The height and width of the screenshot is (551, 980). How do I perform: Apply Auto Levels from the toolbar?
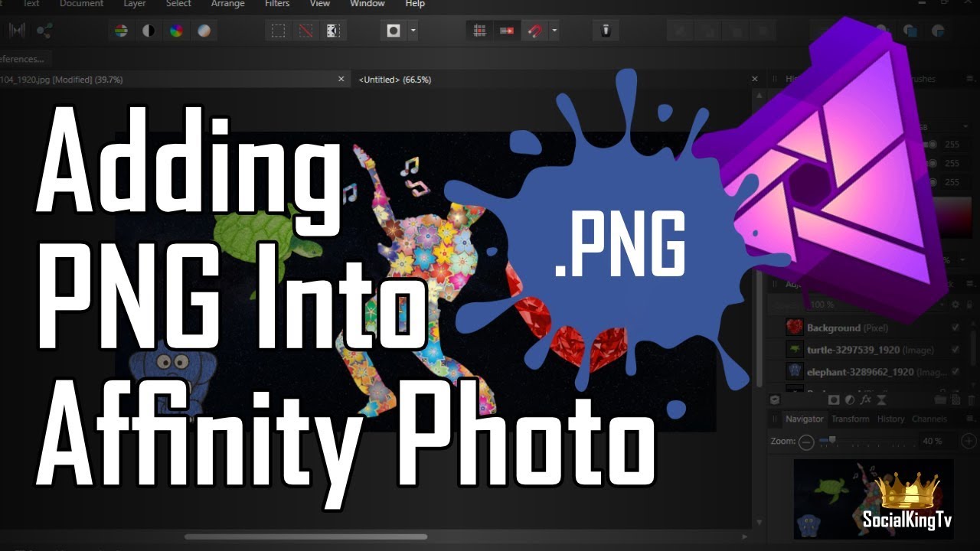[x=121, y=31]
